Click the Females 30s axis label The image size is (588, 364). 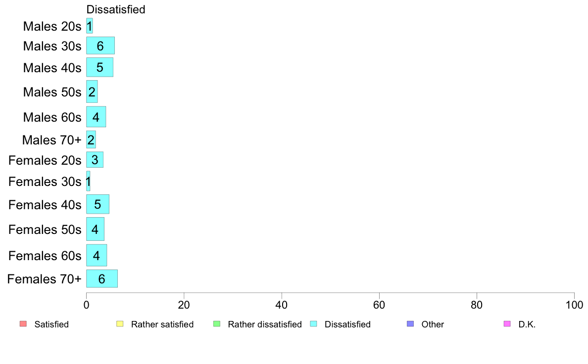[45, 182]
